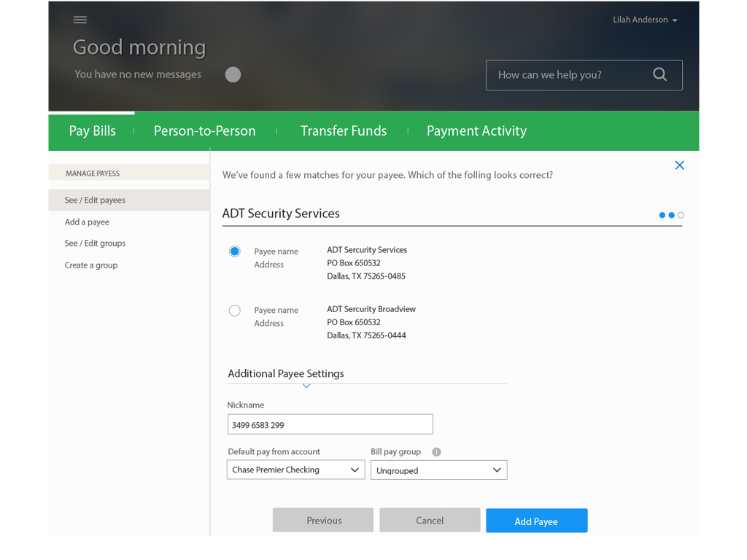Switch to the Payment Activity tab
This screenshot has width=747, height=560.
point(476,131)
